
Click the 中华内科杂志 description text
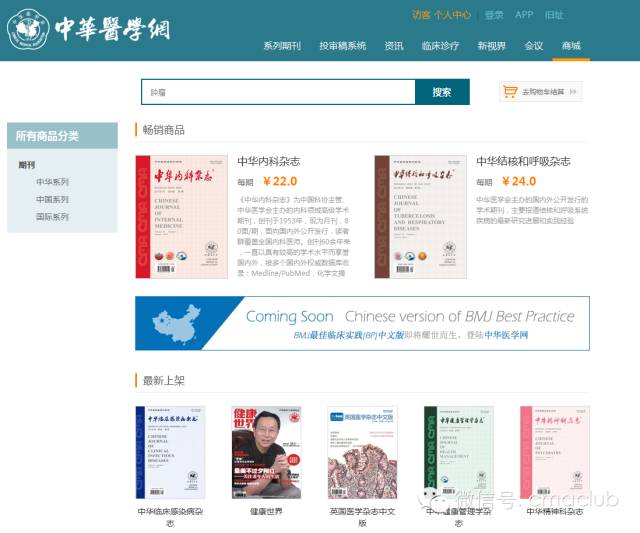(x=293, y=236)
